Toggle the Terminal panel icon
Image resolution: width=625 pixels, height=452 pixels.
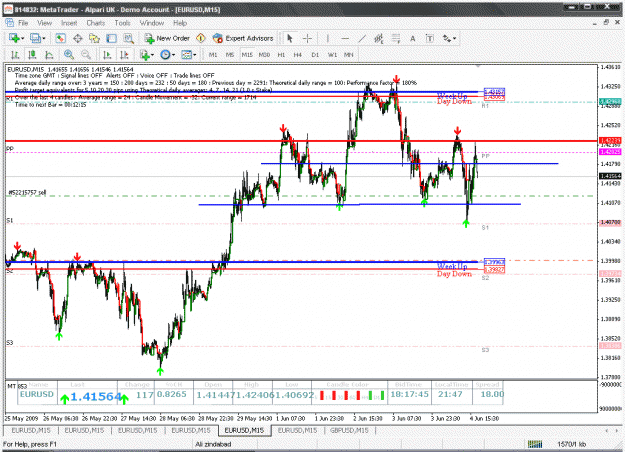(111, 38)
